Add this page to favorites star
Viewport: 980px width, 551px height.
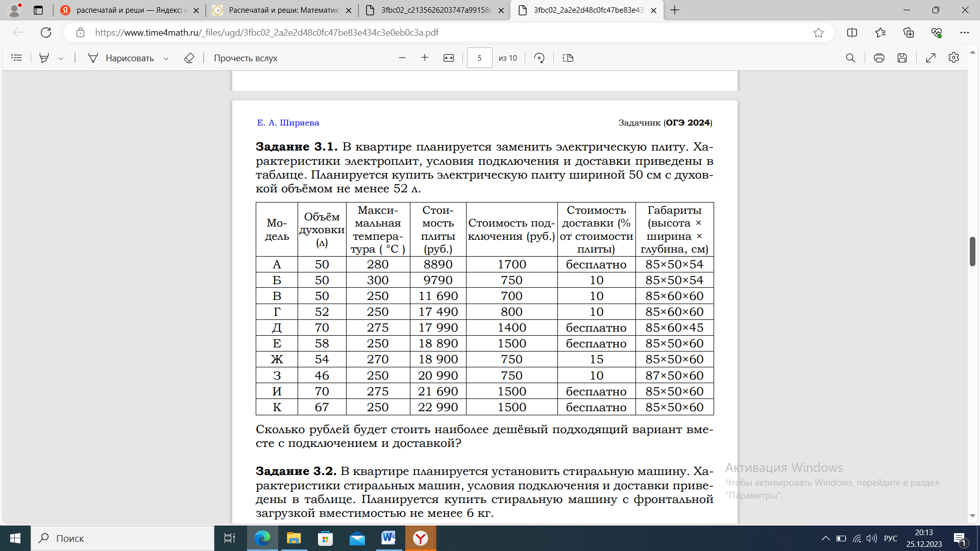[x=819, y=33]
